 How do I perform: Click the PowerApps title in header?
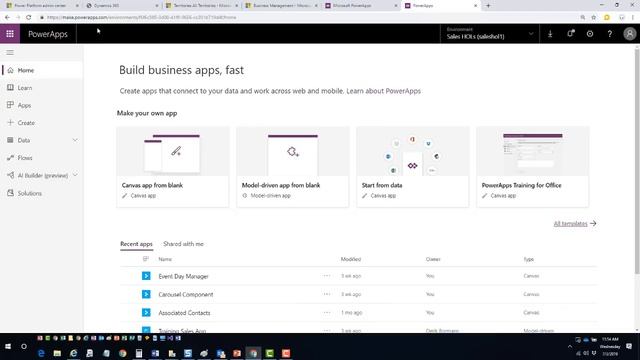pos(48,34)
